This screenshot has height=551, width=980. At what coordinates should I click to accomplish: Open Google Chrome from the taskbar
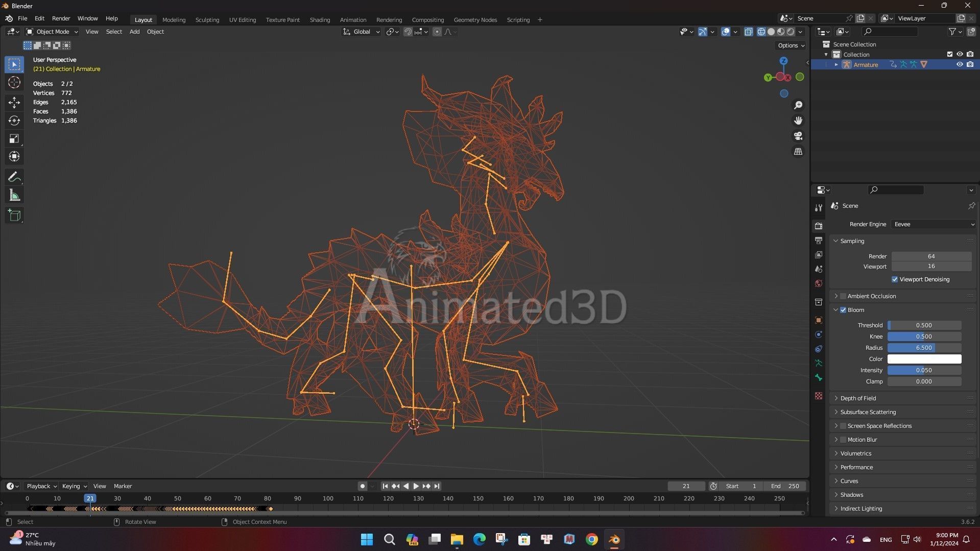pyautogui.click(x=592, y=539)
